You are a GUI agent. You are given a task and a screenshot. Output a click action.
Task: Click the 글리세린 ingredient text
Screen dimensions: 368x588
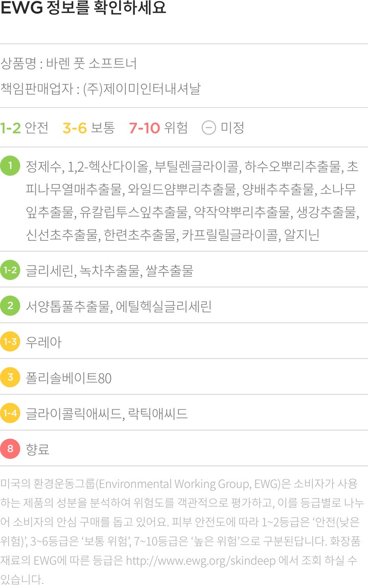(50, 270)
